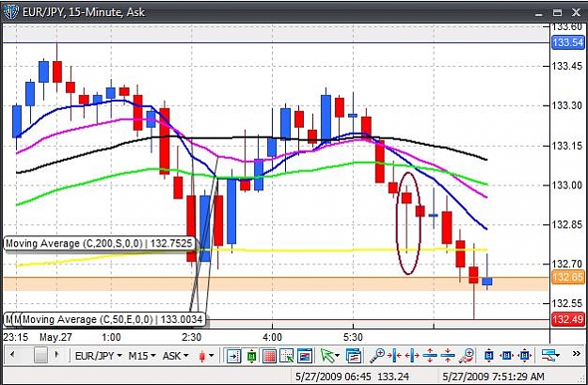The height and width of the screenshot is (385, 588).
Task: Click the 133.45 price axis label
Action: point(567,66)
